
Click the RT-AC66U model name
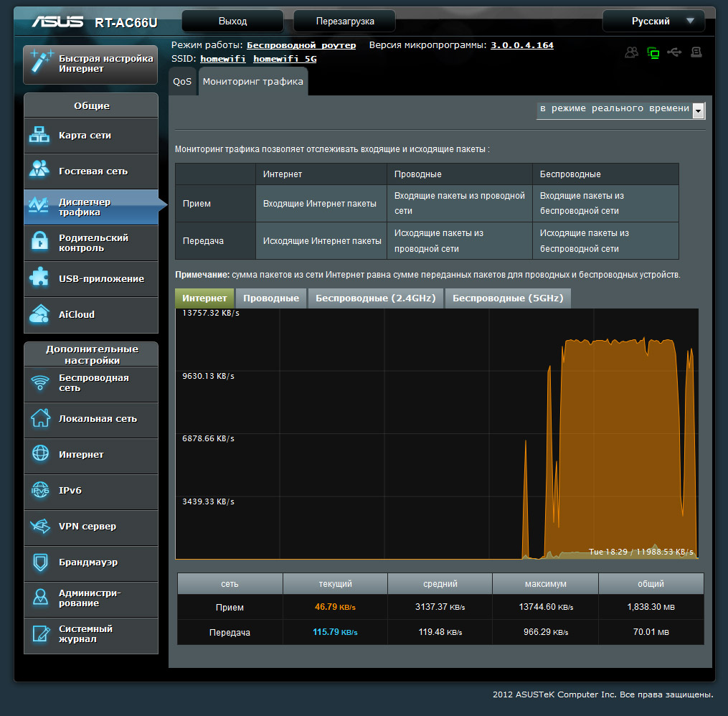126,23
